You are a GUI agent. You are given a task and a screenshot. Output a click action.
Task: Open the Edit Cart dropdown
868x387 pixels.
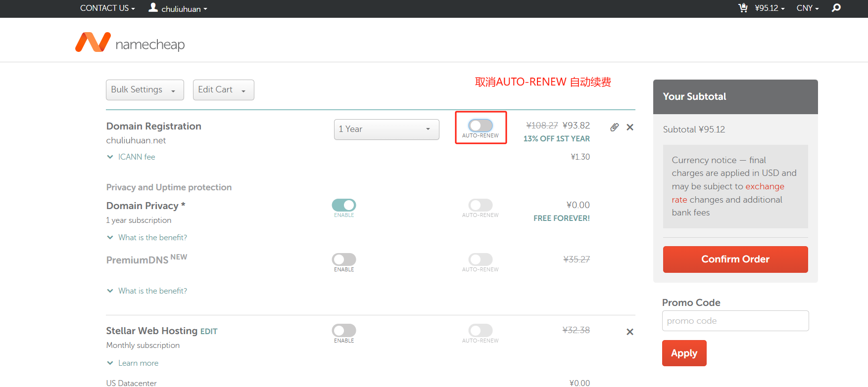(224, 90)
